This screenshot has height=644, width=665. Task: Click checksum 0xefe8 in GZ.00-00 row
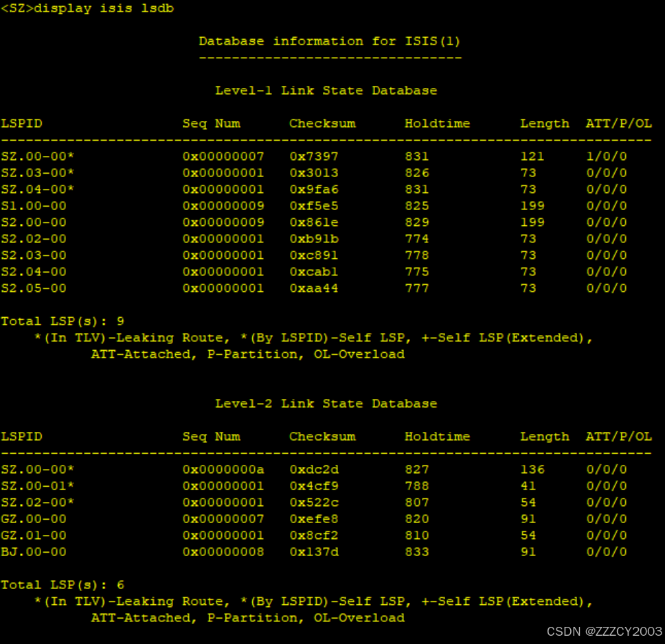313,519
